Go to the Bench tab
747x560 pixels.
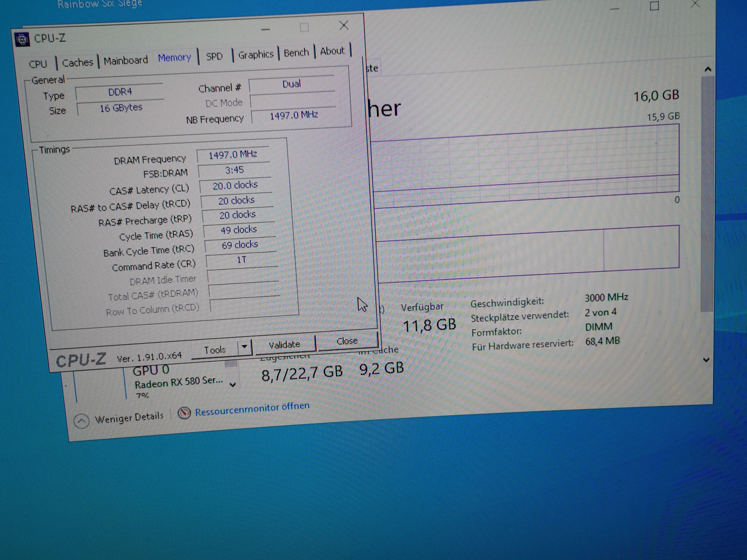296,53
